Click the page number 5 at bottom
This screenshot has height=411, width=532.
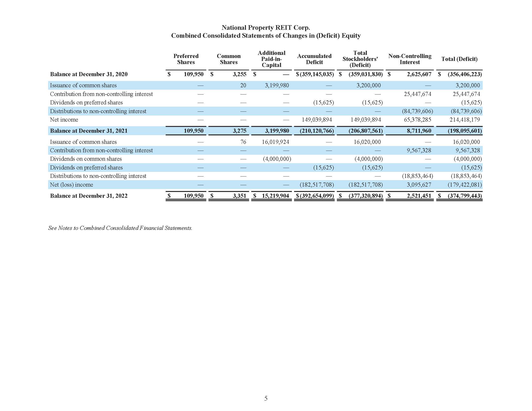266,399
